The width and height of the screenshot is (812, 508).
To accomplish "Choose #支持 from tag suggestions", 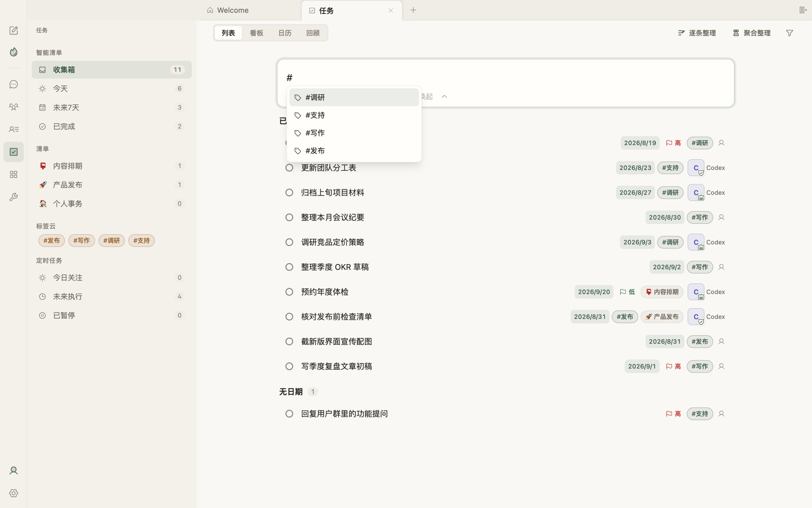I will (x=354, y=115).
